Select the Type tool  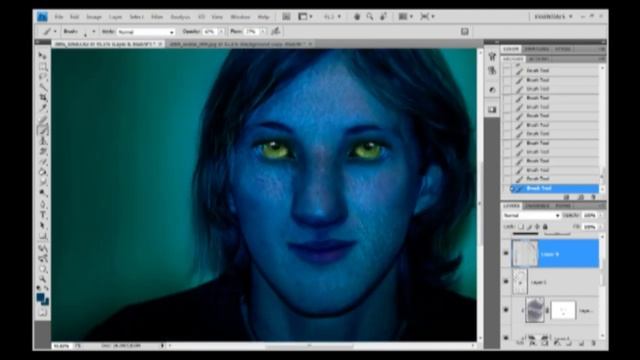pyautogui.click(x=42, y=215)
